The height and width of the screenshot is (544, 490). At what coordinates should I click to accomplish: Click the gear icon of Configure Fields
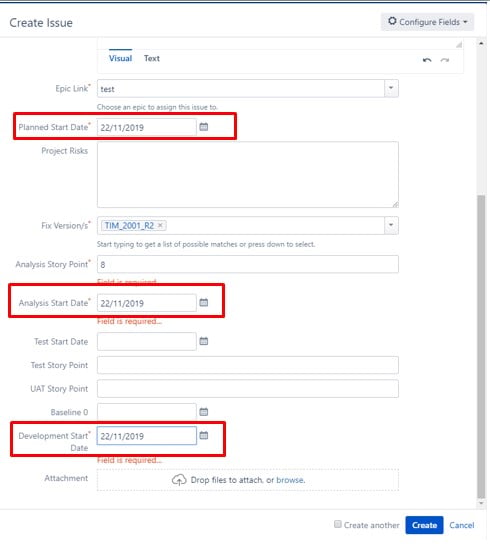pos(392,21)
